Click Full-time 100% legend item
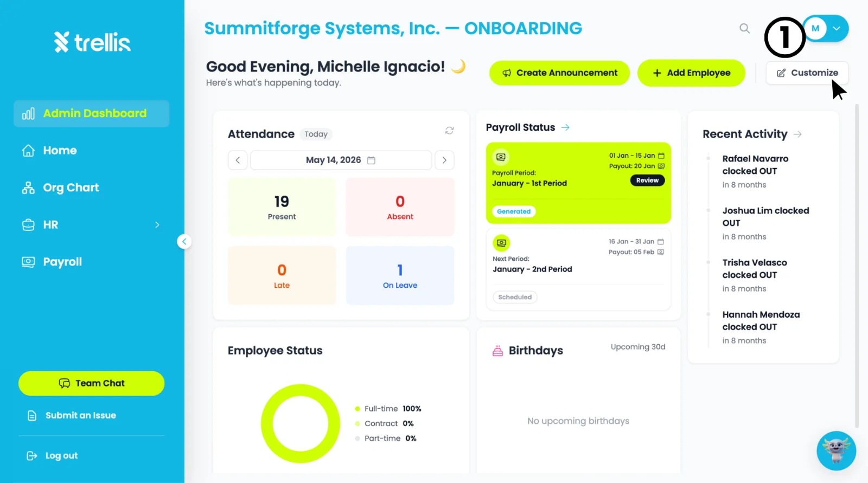Screen dimensions: 868x483 click(388, 409)
